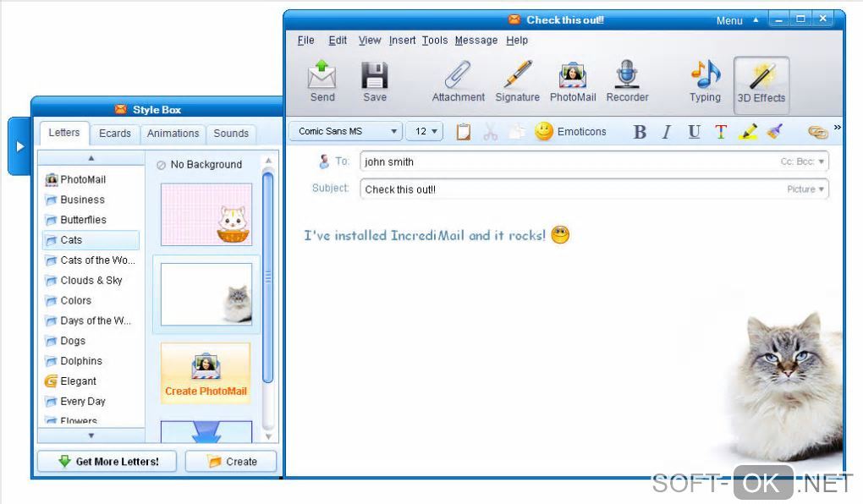863x504 pixels.
Task: Select the Elegant category
Action: pos(70,381)
